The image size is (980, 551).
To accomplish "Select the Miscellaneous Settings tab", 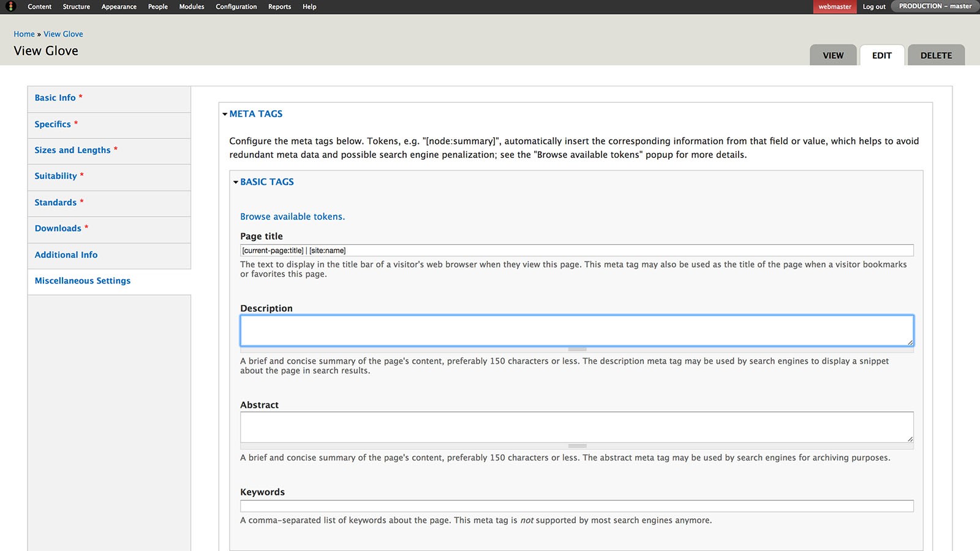I will (109, 281).
